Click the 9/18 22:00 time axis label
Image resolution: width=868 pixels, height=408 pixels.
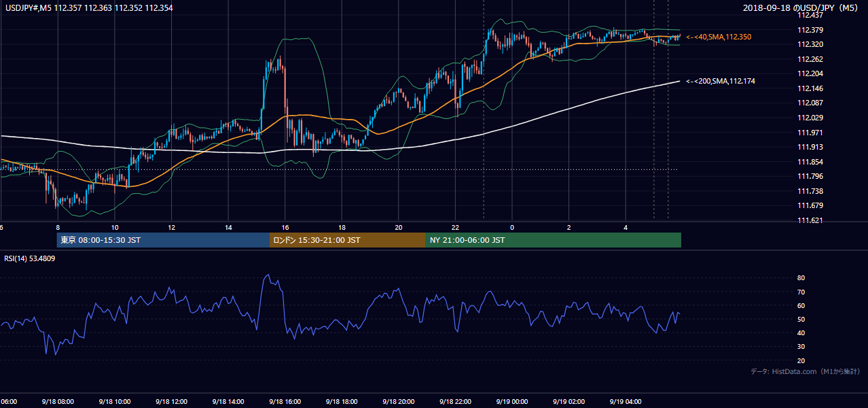coord(454,401)
